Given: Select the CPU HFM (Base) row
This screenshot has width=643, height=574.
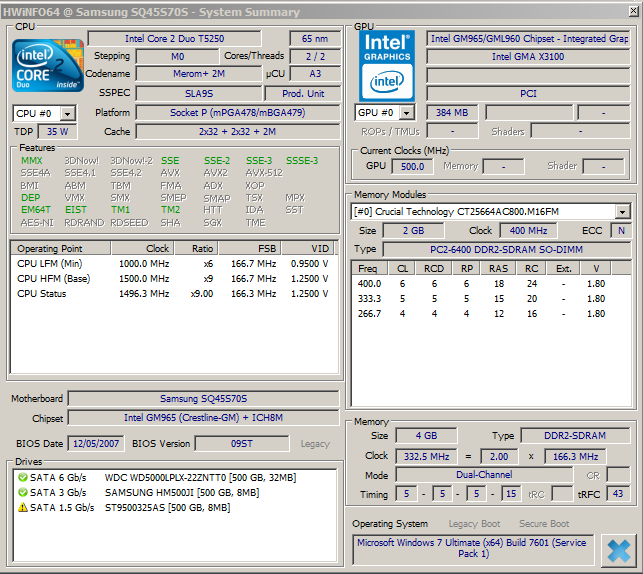Looking at the screenshot, I should click(x=173, y=279).
